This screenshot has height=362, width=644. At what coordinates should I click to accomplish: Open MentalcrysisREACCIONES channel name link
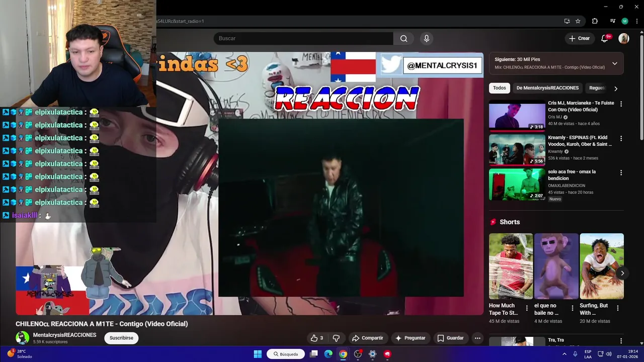pyautogui.click(x=64, y=335)
